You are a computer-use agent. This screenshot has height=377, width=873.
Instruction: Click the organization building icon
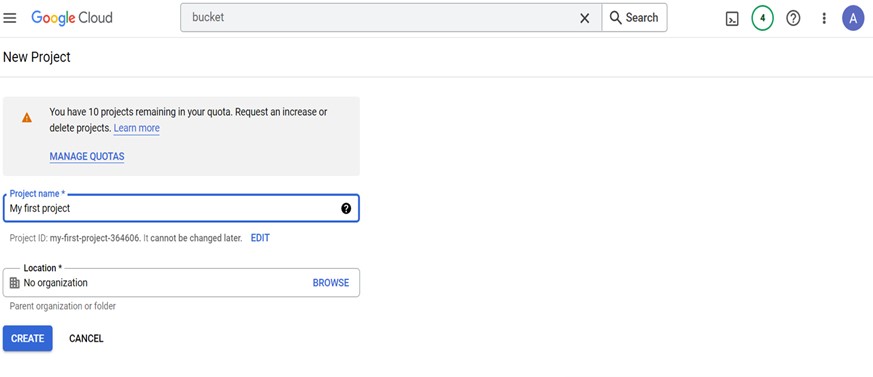[14, 283]
